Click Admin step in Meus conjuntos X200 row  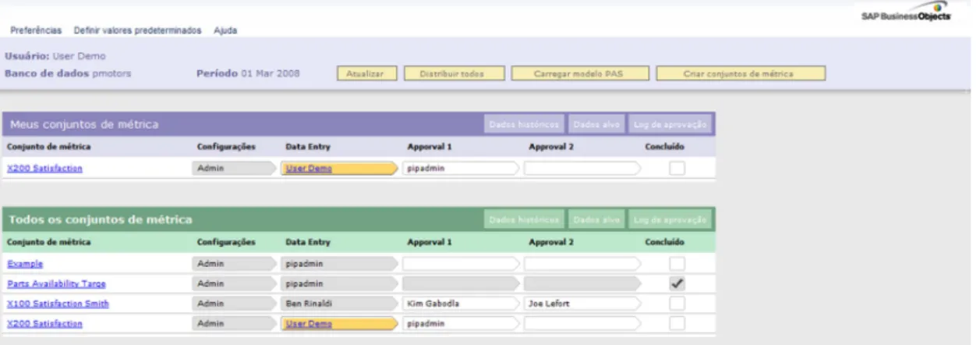coord(235,169)
